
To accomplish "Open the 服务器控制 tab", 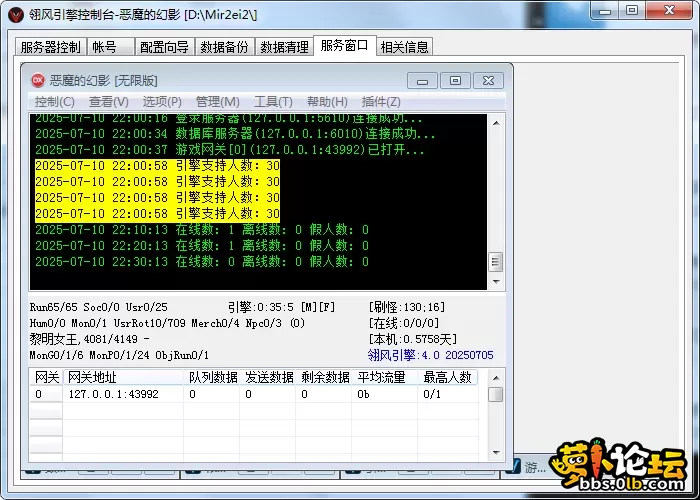I will 50,46.
